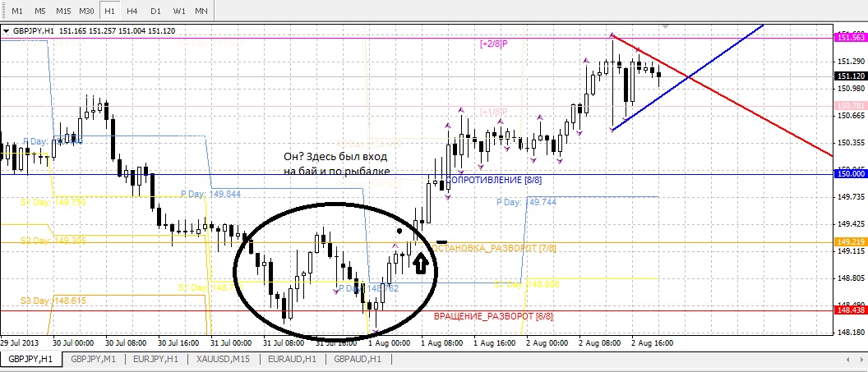Select the M15 timeframe button
The height and width of the screenshot is (372, 868).
pos(63,11)
